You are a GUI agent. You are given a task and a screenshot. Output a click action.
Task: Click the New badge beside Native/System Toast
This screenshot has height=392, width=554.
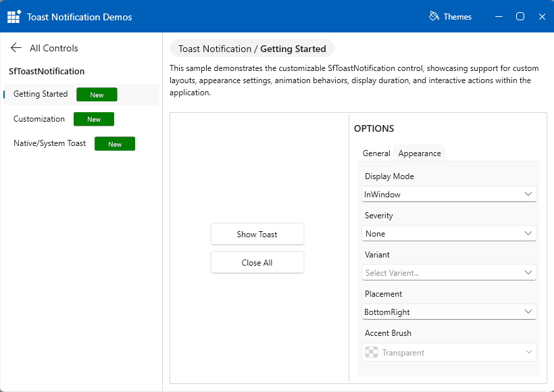pyautogui.click(x=115, y=144)
